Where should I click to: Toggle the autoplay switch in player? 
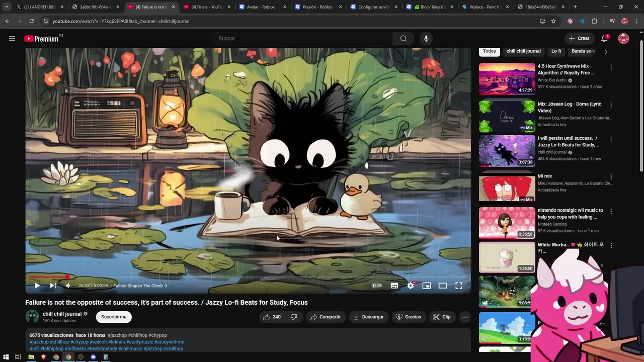(377, 286)
